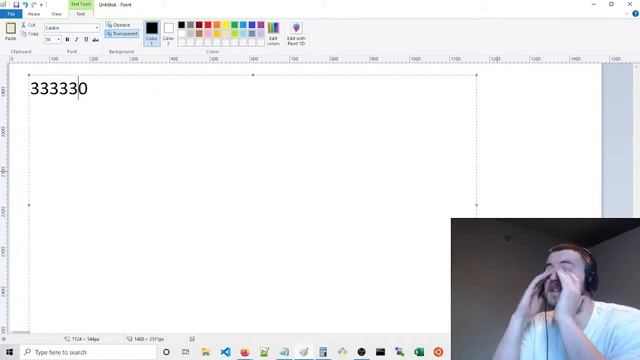Select the Color 1 foreground button
Screen dimensions: 640x360
152,33
